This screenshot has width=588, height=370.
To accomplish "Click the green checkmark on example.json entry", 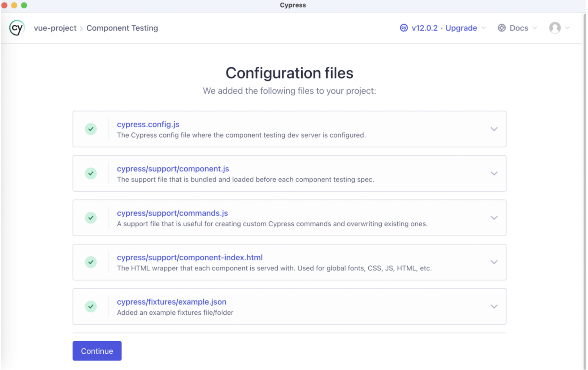I will (91, 306).
